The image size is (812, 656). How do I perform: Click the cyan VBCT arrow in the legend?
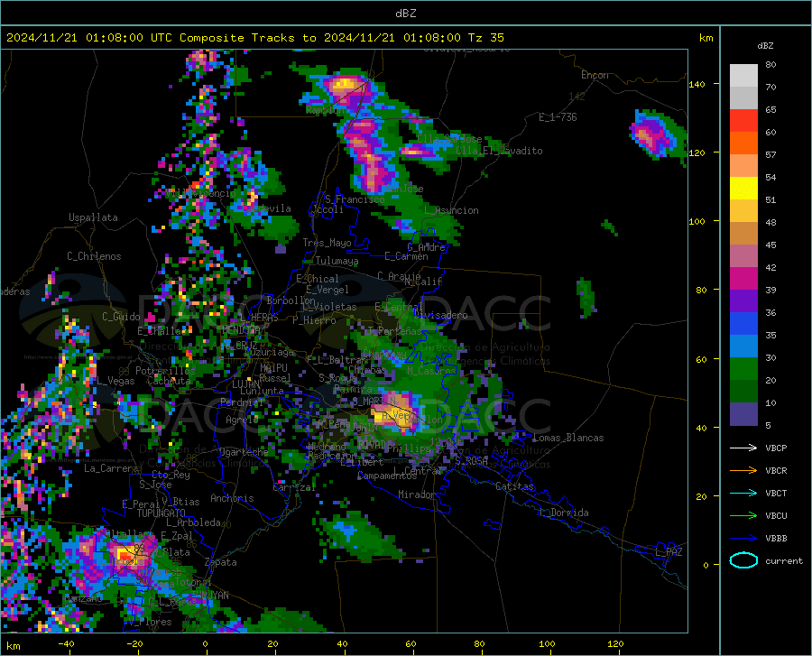(743, 493)
